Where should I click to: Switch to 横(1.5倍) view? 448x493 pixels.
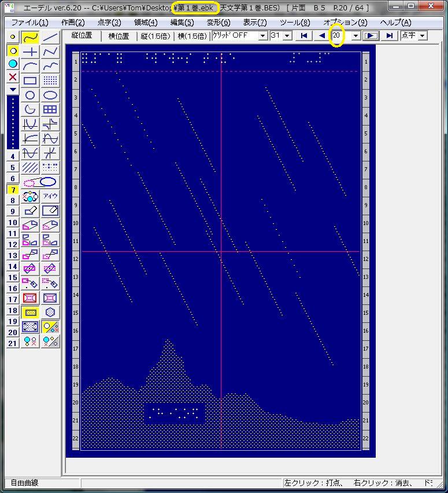pos(192,36)
